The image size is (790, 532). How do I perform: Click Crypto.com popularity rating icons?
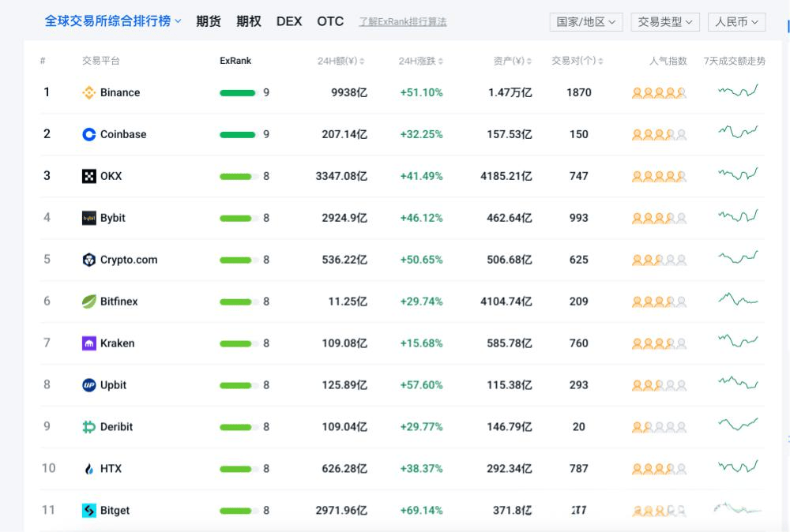pyautogui.click(x=659, y=260)
